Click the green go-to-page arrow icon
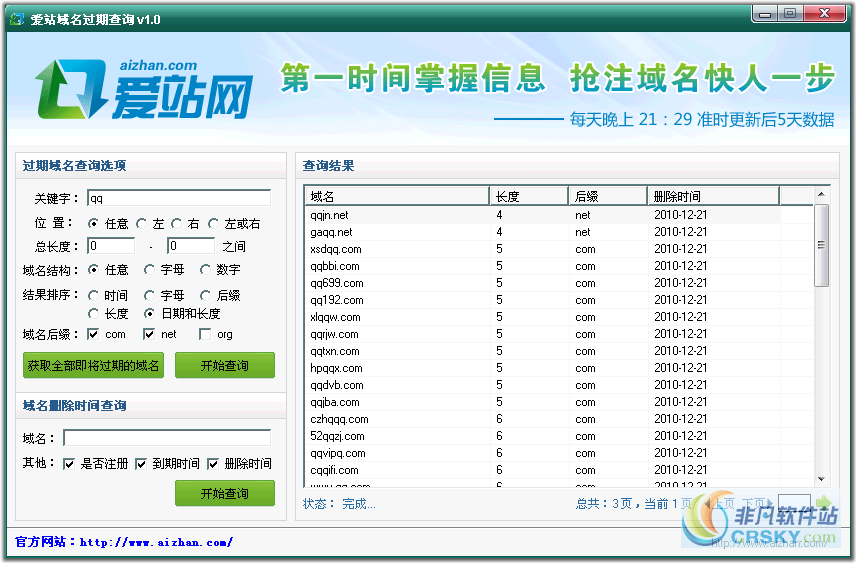The height and width of the screenshot is (563, 856). [x=823, y=502]
